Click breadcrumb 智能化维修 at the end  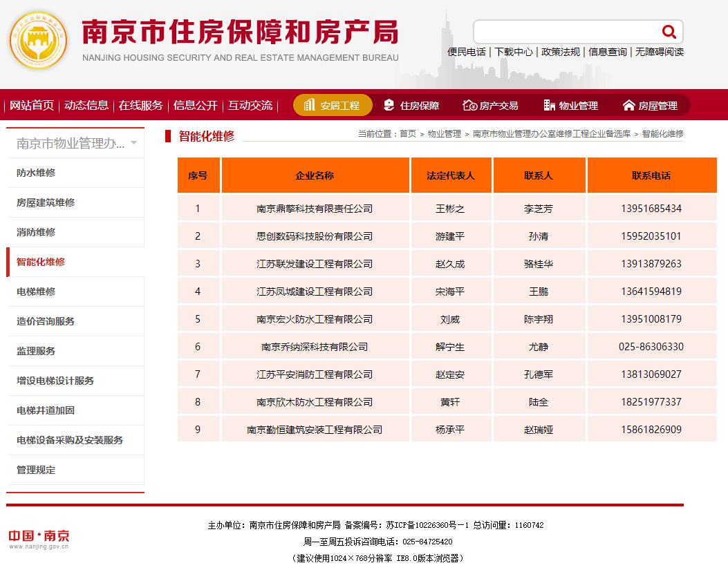click(x=662, y=133)
